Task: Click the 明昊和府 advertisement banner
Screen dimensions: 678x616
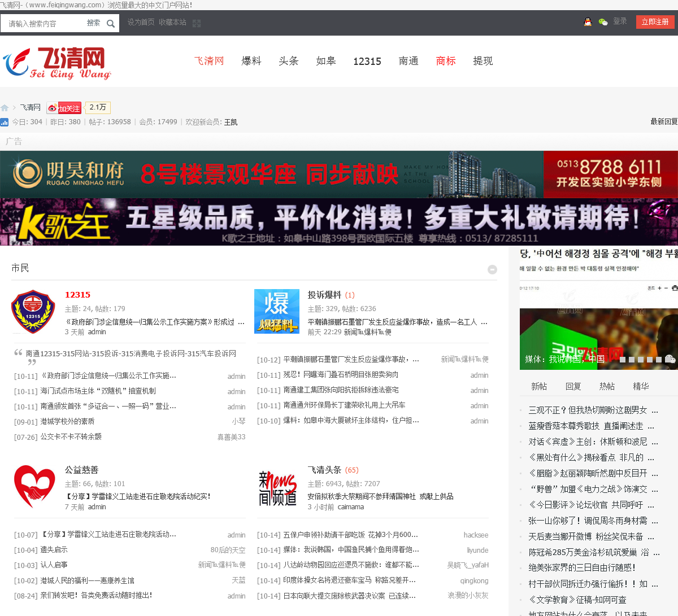Action: pyautogui.click(x=339, y=174)
